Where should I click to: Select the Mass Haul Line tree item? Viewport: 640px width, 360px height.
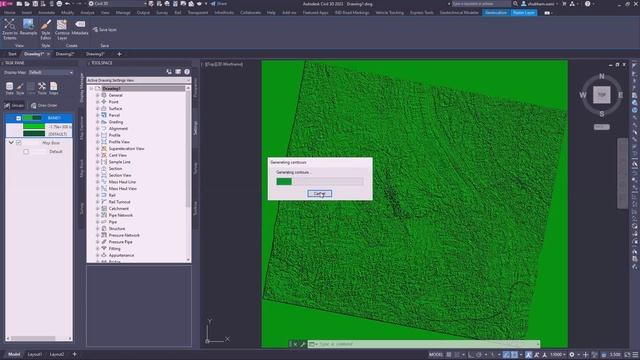[x=122, y=182]
